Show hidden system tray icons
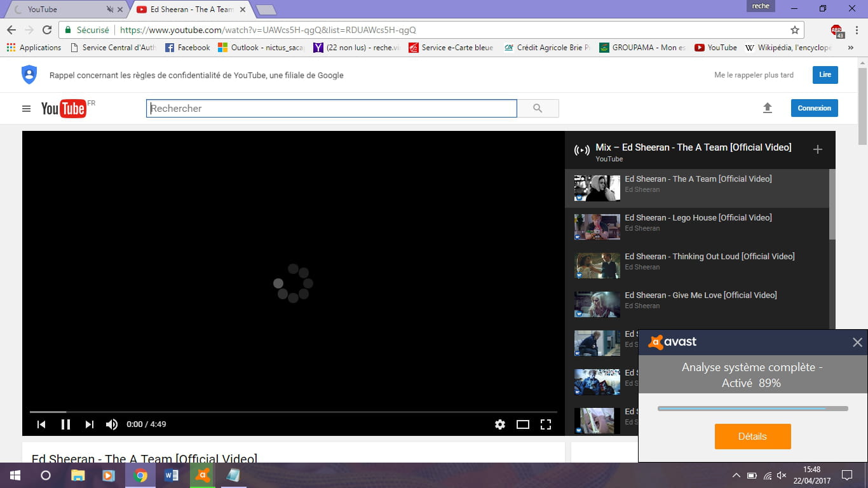 click(736, 475)
